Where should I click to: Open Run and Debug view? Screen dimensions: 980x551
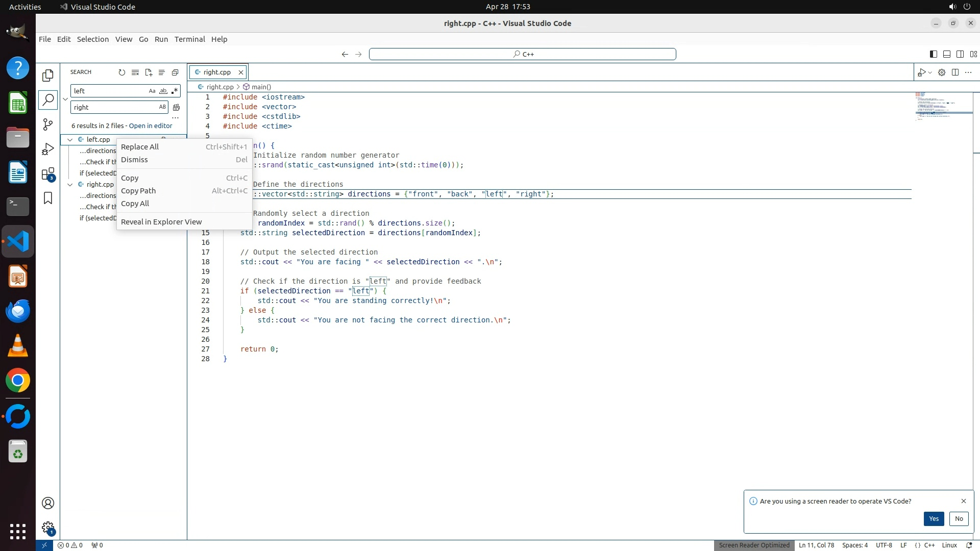click(48, 149)
